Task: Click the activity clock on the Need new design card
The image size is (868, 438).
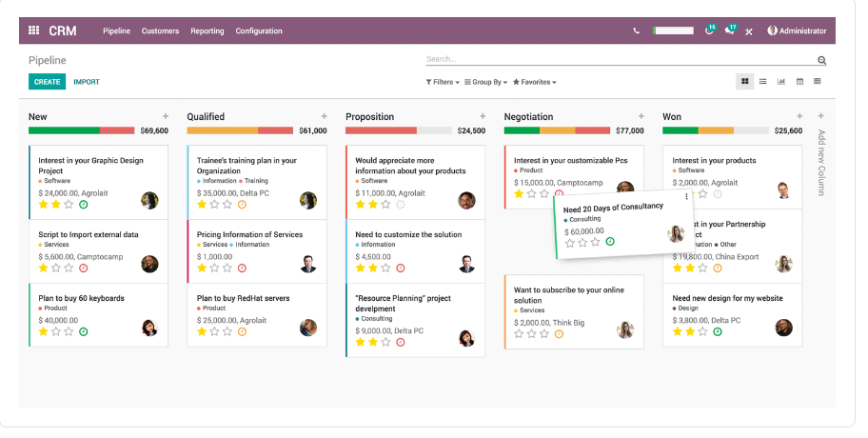Action: [x=718, y=331]
